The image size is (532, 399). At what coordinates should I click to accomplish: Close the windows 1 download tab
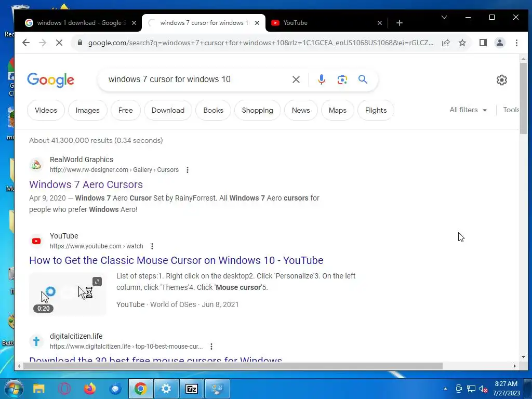(134, 23)
